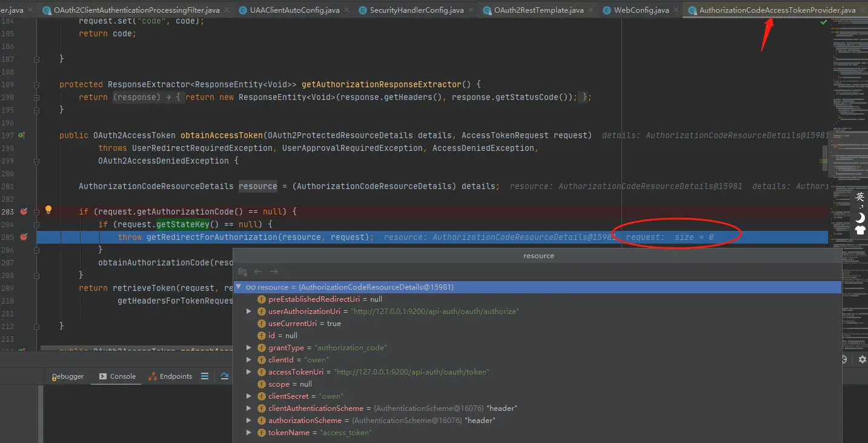Select the id = null row
Screen dimensions: 868x443
[538, 335]
